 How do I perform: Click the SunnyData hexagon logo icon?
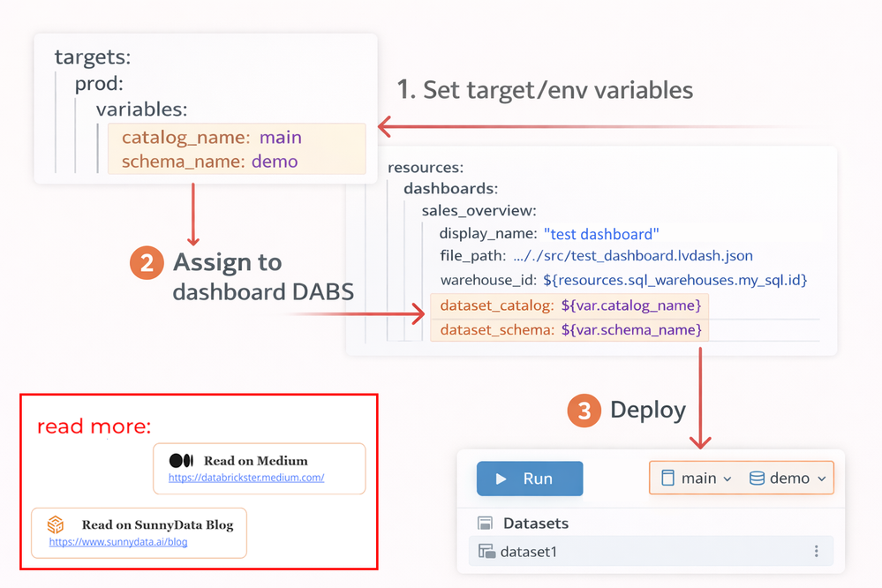point(57,524)
